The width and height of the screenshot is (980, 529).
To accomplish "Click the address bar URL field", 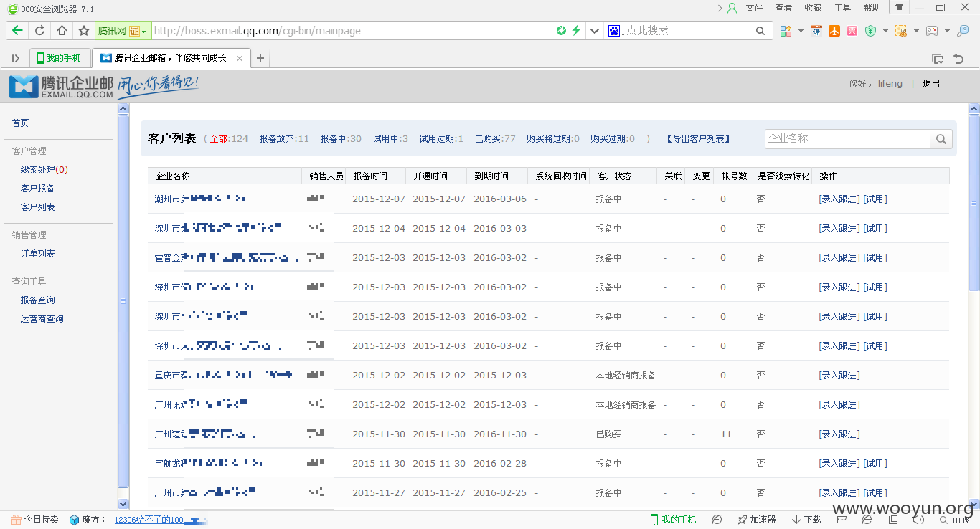I will pyautogui.click(x=352, y=31).
